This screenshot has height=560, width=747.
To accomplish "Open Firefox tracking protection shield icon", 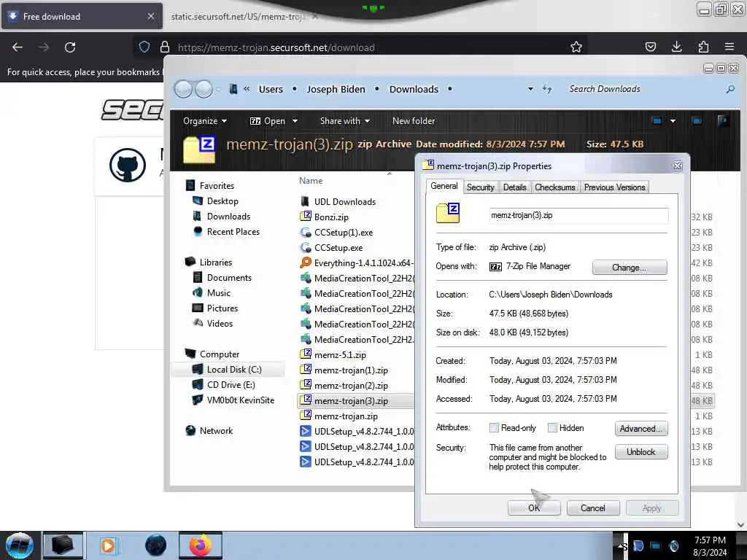I will (144, 47).
